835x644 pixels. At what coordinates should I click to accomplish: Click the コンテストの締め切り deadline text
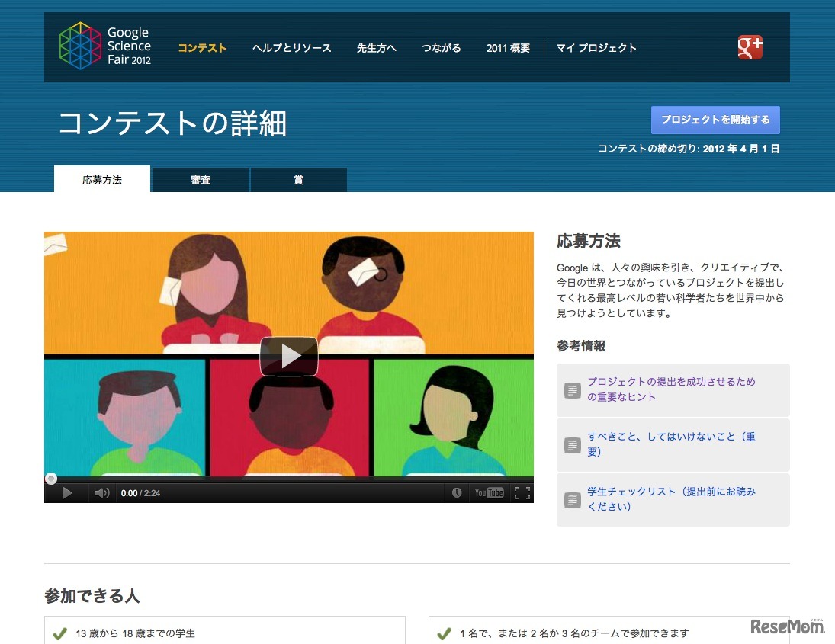(689, 149)
